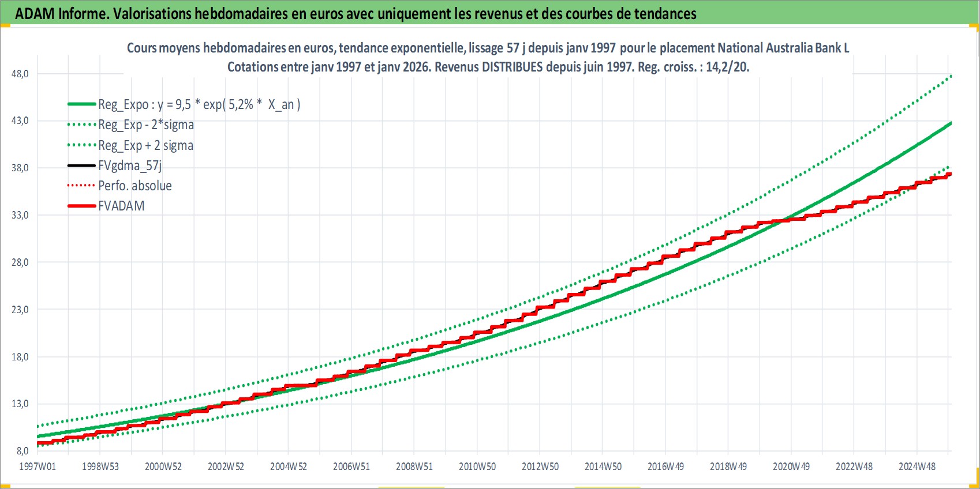Screen dimensions: 980x489
Task: Select the FVADAM legend entry
Action: [121, 206]
